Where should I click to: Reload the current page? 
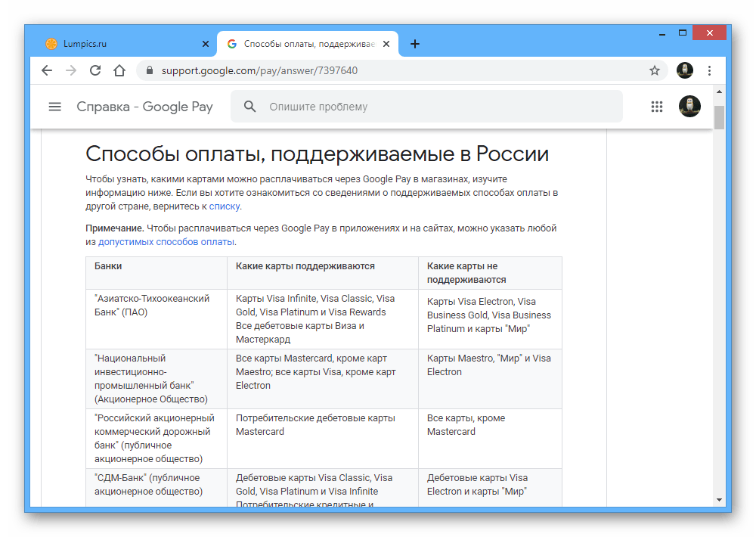(95, 70)
